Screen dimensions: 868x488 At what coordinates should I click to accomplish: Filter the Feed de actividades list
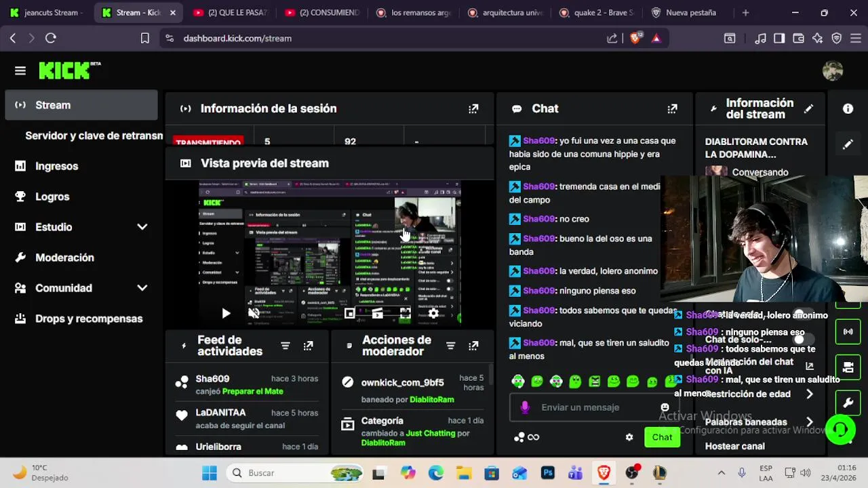tap(285, 346)
